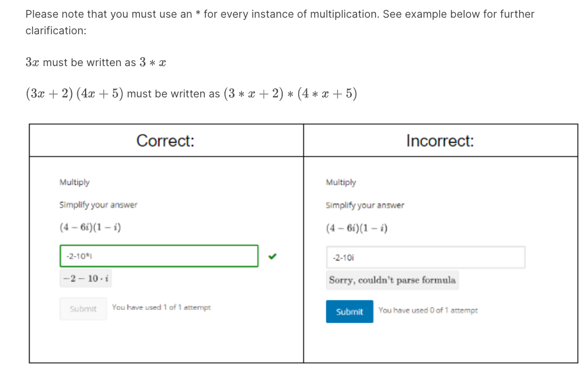Click the 'Correct:' column header
This screenshot has height=376, width=588.
(165, 140)
